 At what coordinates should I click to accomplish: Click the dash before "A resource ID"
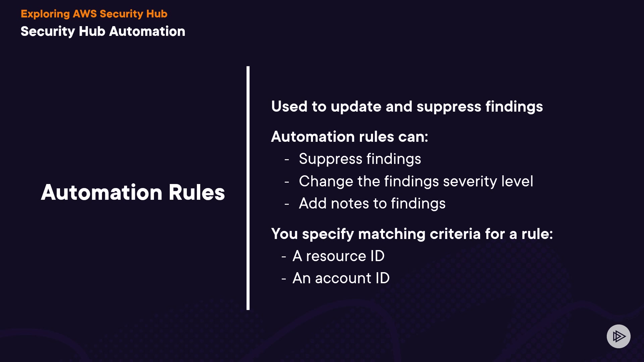pos(284,257)
